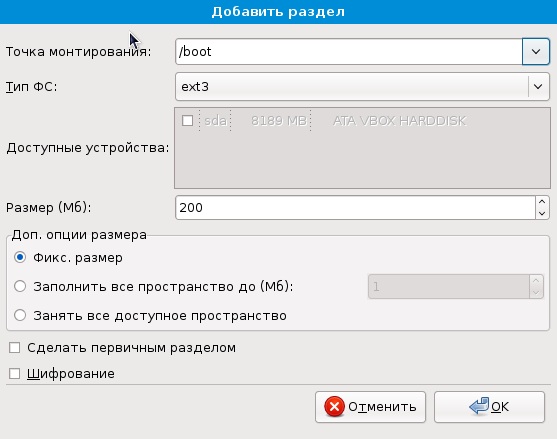Tick the sda device checkbox
The height and width of the screenshot is (439, 557).
[187, 120]
